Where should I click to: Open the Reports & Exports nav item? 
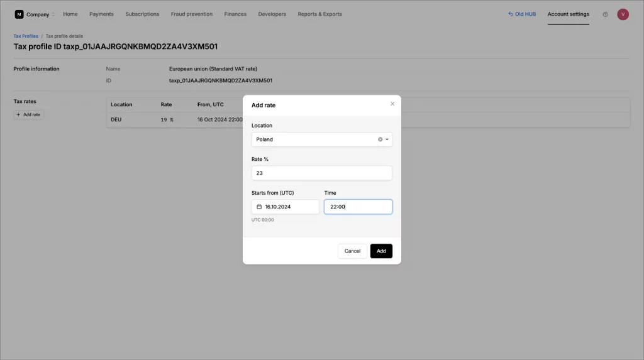click(x=319, y=14)
